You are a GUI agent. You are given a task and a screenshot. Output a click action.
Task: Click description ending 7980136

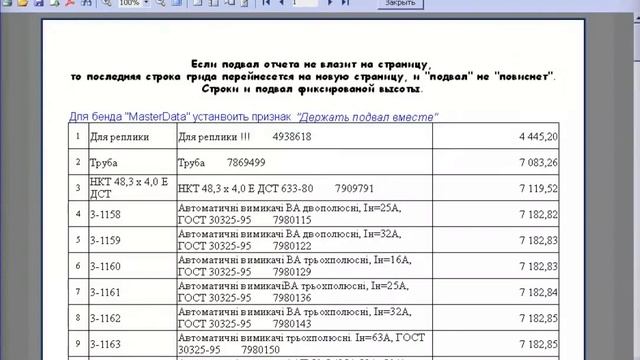pos(304,291)
